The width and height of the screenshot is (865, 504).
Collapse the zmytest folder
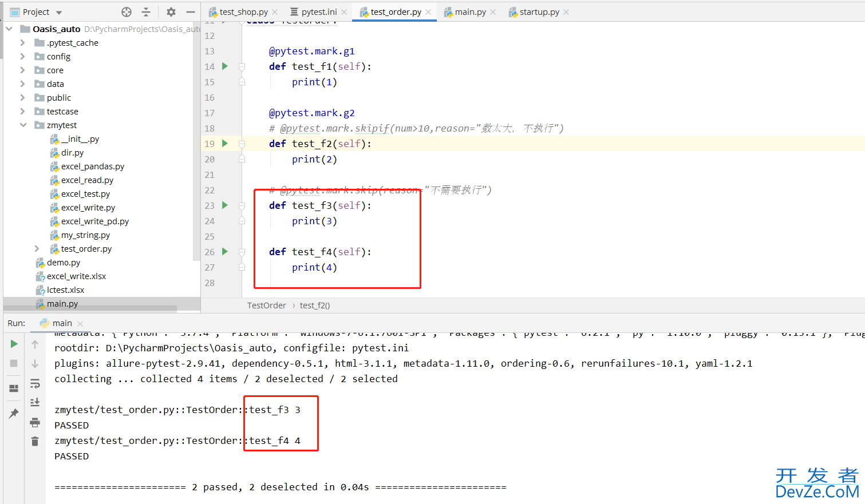pyautogui.click(x=23, y=125)
